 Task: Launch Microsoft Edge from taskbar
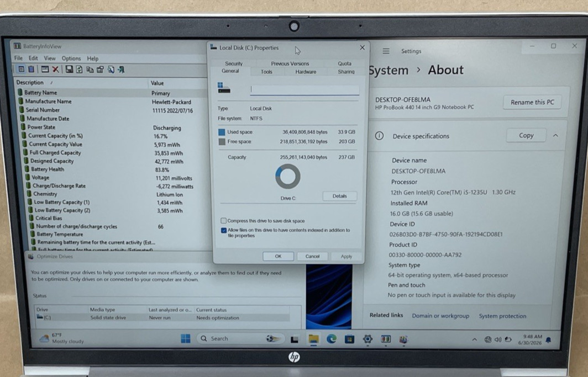click(332, 339)
